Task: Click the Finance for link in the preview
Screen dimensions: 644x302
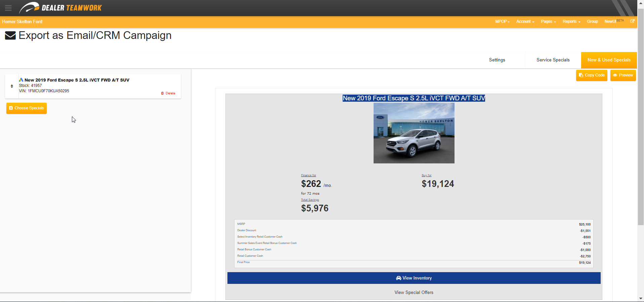Action: coord(308,175)
